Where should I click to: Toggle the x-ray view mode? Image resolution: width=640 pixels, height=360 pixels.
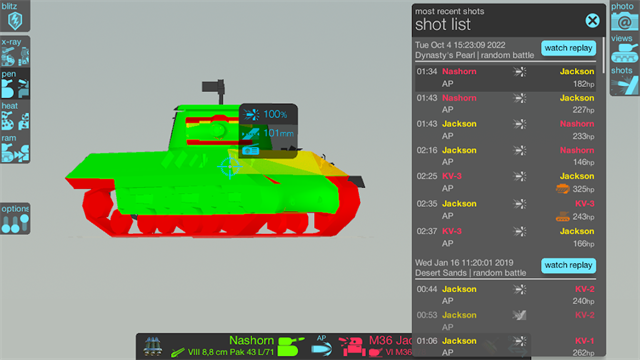(x=15, y=51)
